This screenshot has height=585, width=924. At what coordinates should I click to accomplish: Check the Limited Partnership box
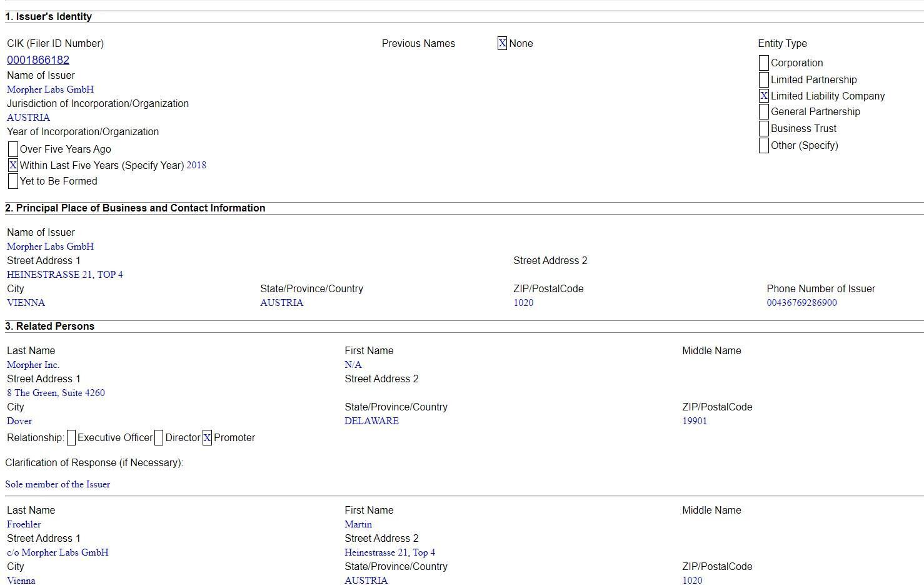coord(763,79)
